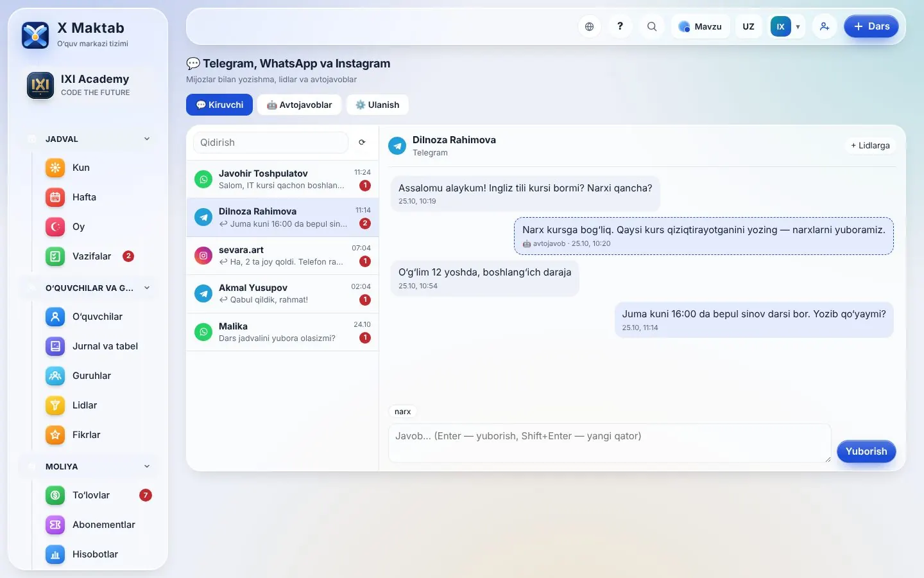Open Guruhlar people icon in sidebar

click(x=55, y=376)
